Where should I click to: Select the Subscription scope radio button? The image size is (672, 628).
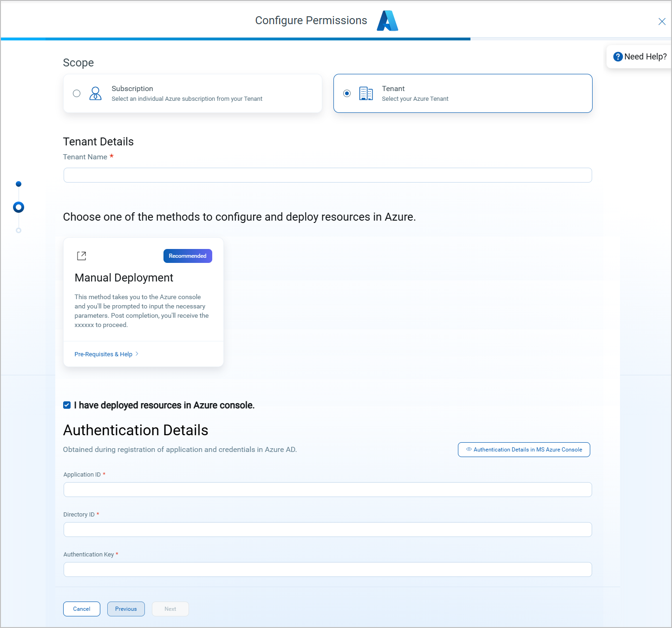click(77, 93)
